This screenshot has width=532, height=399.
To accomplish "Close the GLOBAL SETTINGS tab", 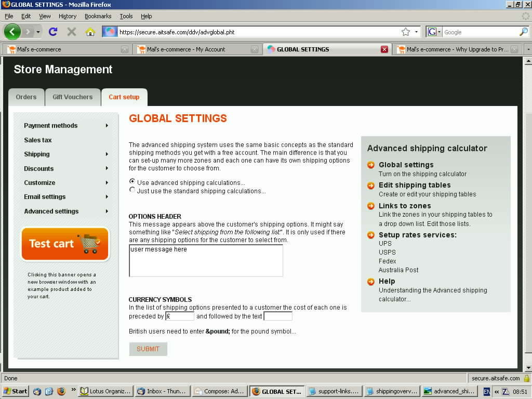I will [x=384, y=49].
